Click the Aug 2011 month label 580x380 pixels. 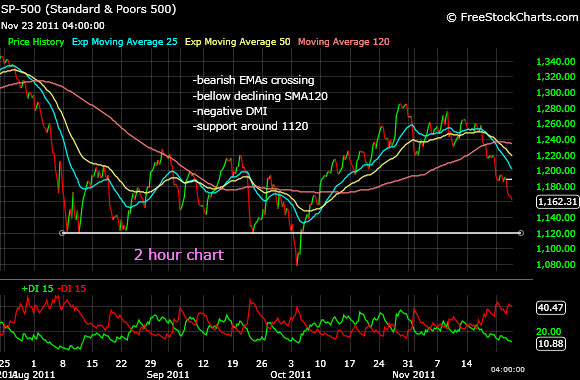pos(33,375)
